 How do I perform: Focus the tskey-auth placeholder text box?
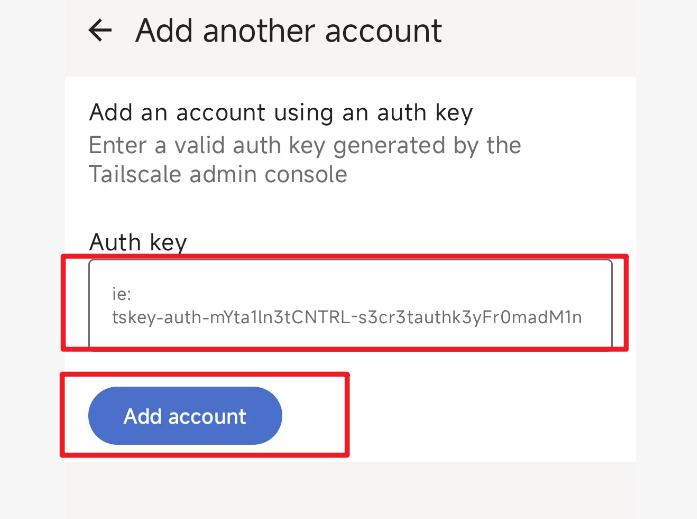(349, 304)
